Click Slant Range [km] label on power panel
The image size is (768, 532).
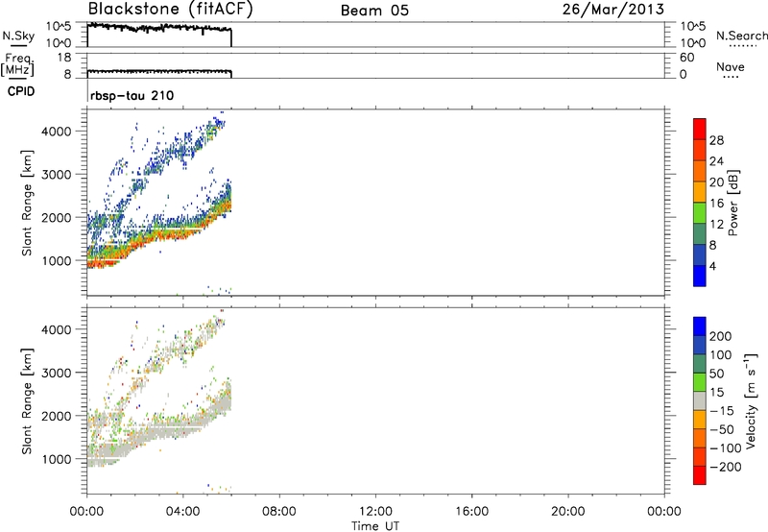coord(27,203)
